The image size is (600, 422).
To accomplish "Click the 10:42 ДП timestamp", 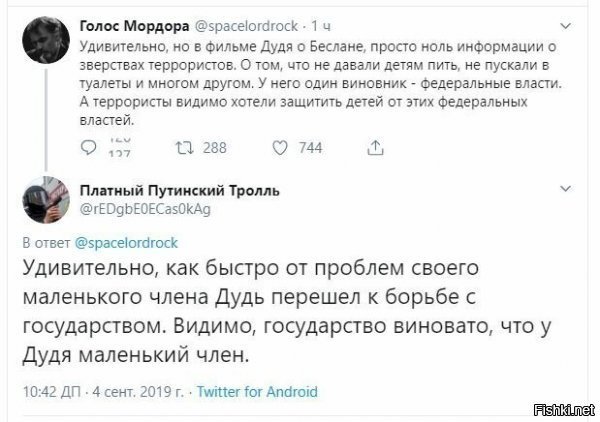I will tap(52, 392).
